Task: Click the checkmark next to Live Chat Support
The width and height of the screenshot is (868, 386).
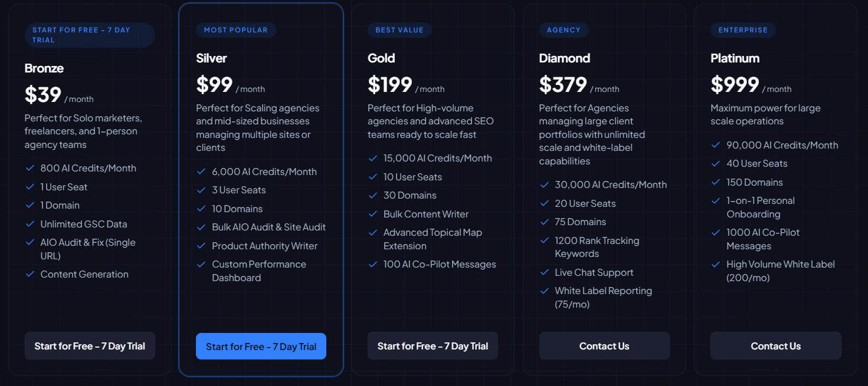Action: pyautogui.click(x=544, y=272)
